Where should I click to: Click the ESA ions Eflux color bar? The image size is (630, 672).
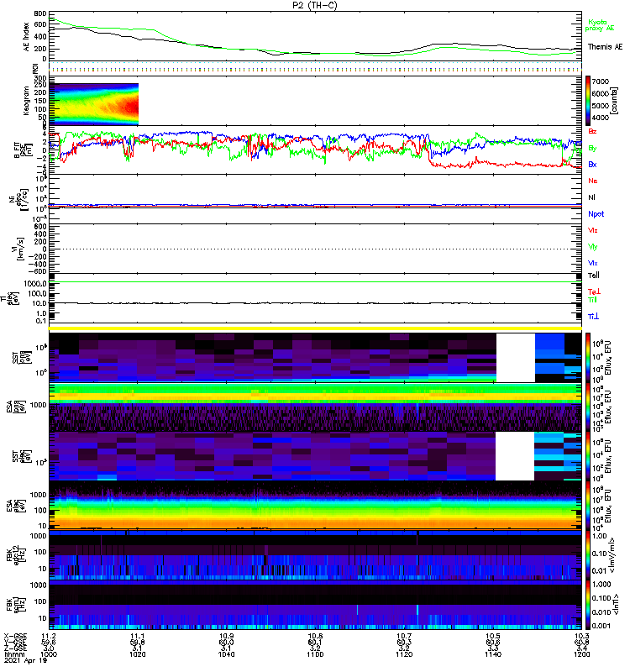pos(587,407)
